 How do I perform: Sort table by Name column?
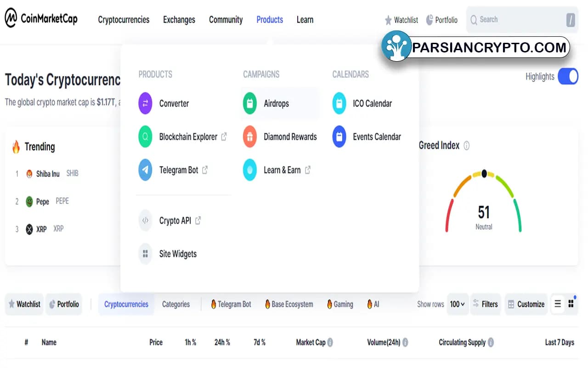point(49,342)
